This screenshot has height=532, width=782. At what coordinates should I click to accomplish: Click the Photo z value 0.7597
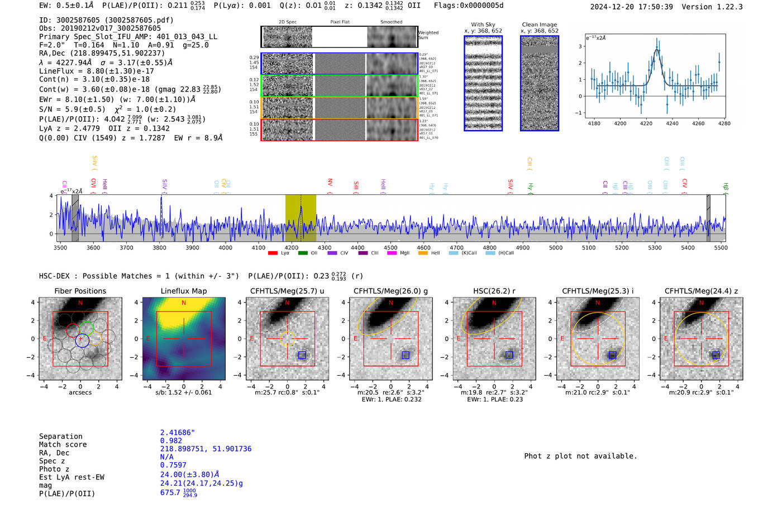pos(173,465)
